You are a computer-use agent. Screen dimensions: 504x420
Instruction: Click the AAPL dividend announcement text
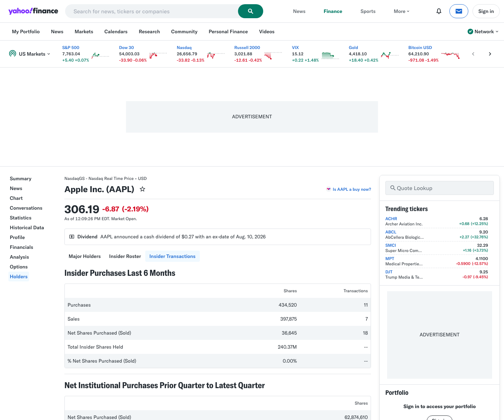pyautogui.click(x=183, y=237)
